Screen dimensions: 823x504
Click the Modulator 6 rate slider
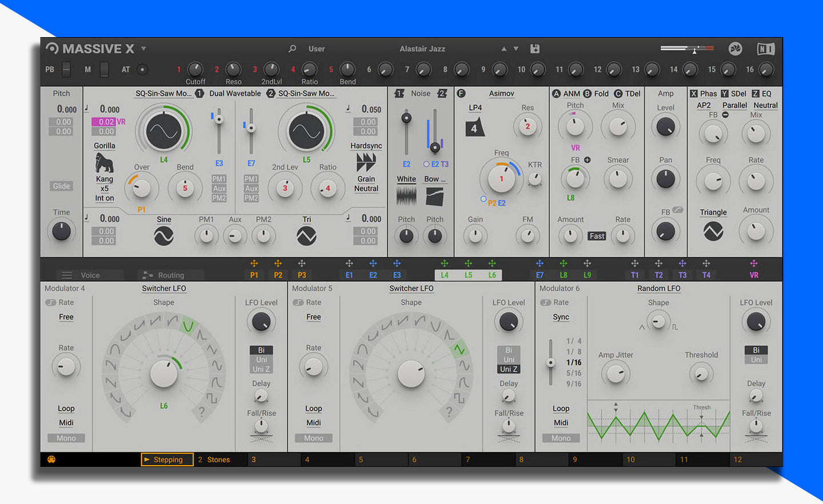point(551,362)
